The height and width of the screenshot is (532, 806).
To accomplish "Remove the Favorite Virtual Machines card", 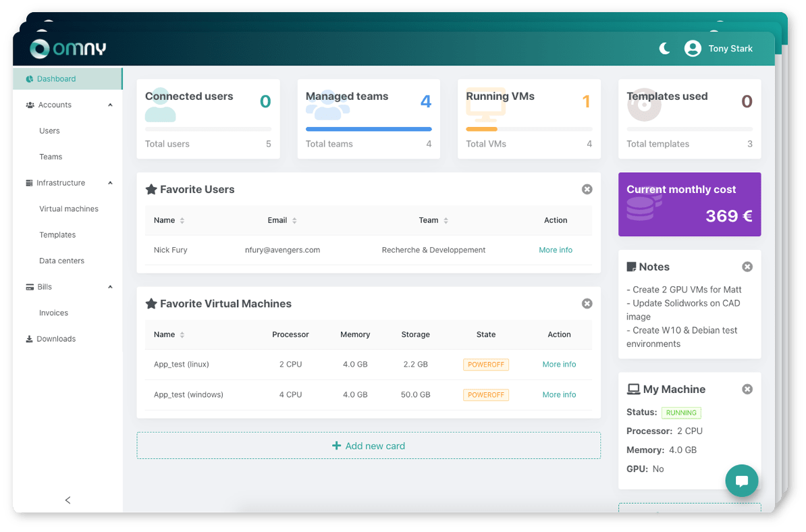I will (587, 303).
